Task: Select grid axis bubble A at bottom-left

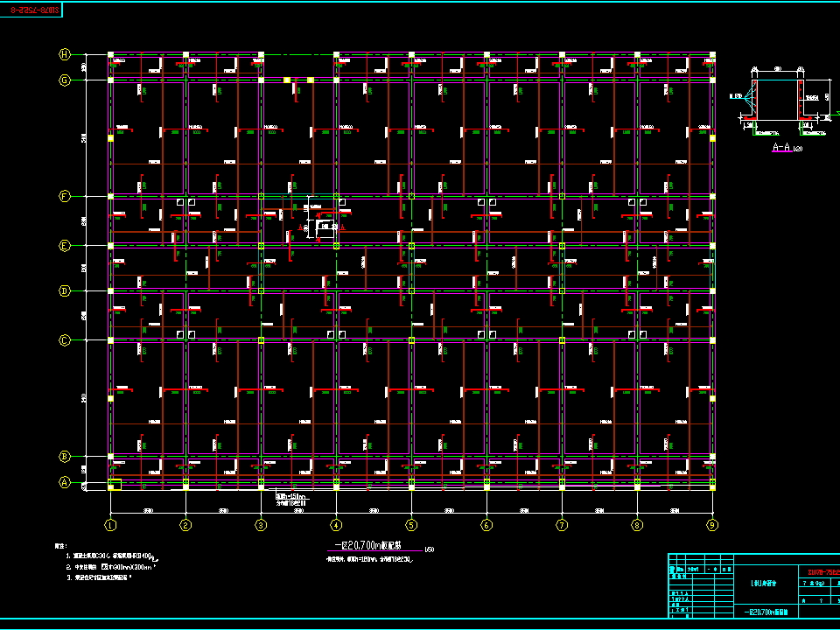Action: pos(65,482)
